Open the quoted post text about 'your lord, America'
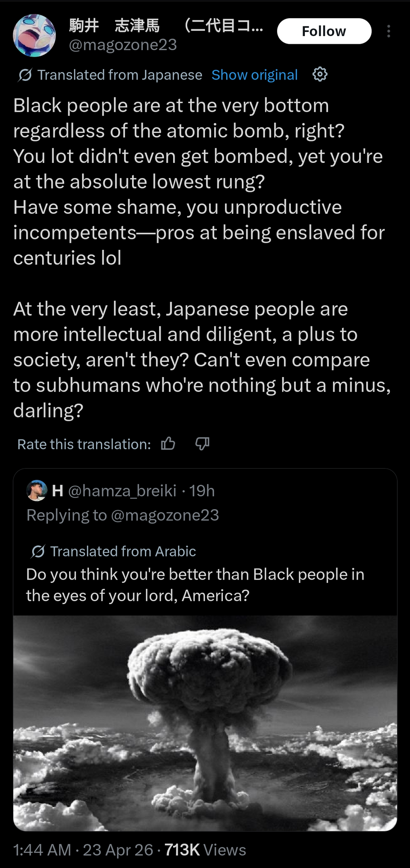Viewport: 410px width, 868px height. click(195, 585)
